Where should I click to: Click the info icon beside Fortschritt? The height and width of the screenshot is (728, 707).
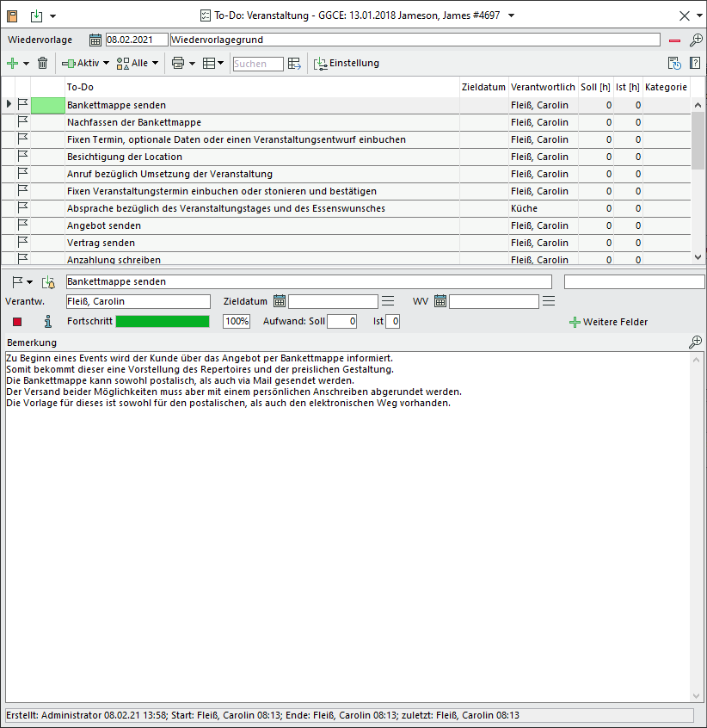click(x=48, y=322)
